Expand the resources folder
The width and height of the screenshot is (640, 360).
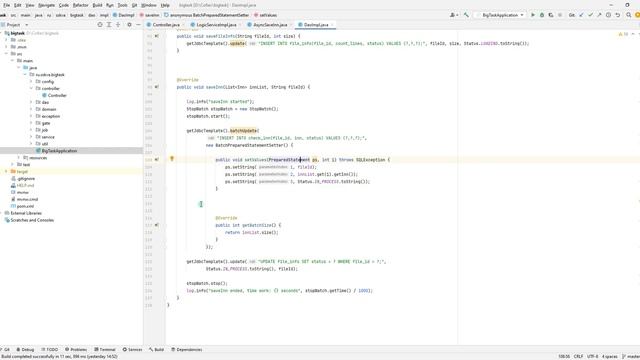19,158
